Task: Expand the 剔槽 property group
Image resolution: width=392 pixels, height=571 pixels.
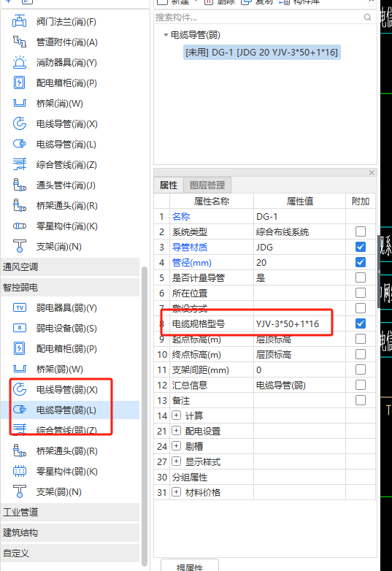Action: [176, 446]
